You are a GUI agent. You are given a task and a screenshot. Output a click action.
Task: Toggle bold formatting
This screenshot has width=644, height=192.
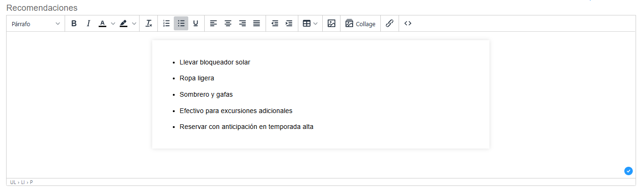coord(74,24)
